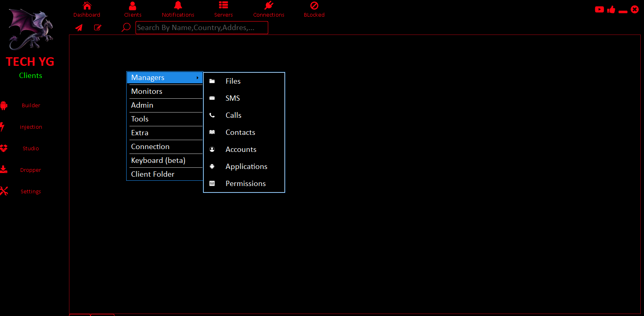The width and height of the screenshot is (644, 316).
Task: Click the YouTube icon at top right
Action: (599, 9)
